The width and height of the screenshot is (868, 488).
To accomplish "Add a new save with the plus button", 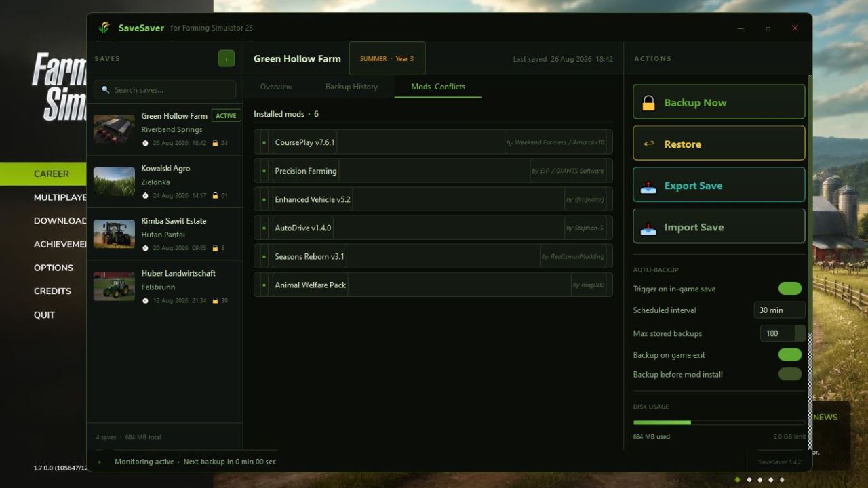I will coord(226,59).
